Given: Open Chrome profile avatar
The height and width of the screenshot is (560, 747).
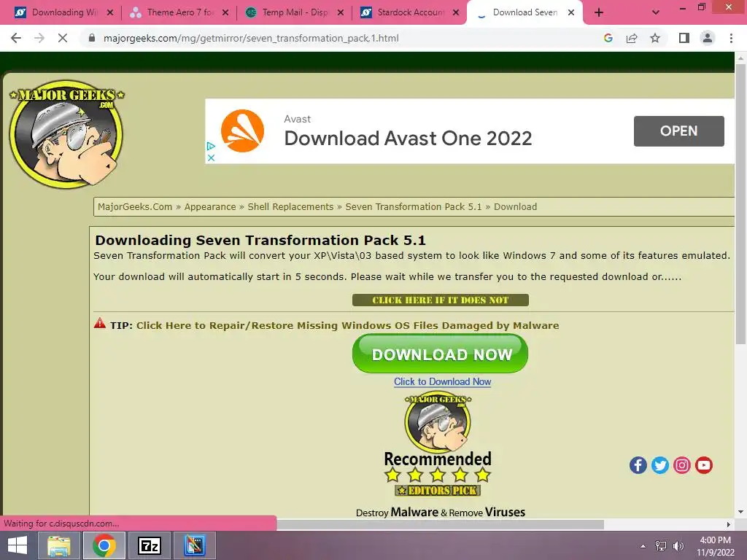Looking at the screenshot, I should (x=708, y=38).
